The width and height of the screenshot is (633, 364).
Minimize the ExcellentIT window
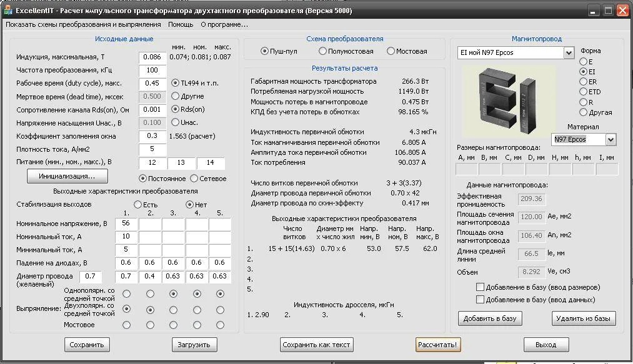592,11
